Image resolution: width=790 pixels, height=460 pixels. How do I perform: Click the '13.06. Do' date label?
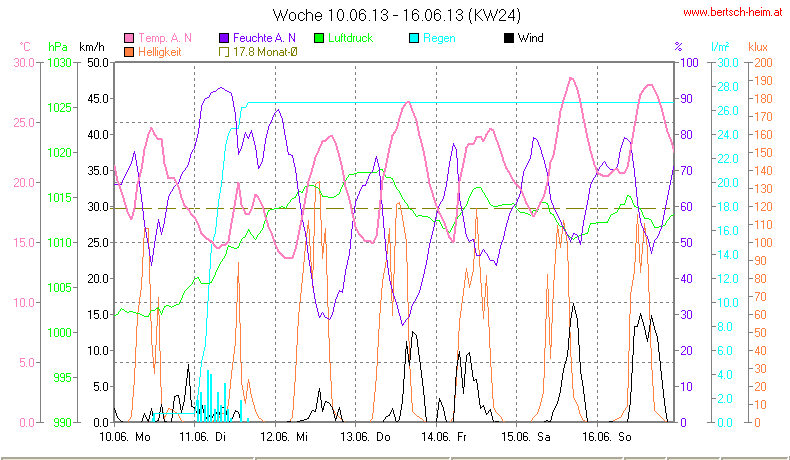click(x=365, y=437)
